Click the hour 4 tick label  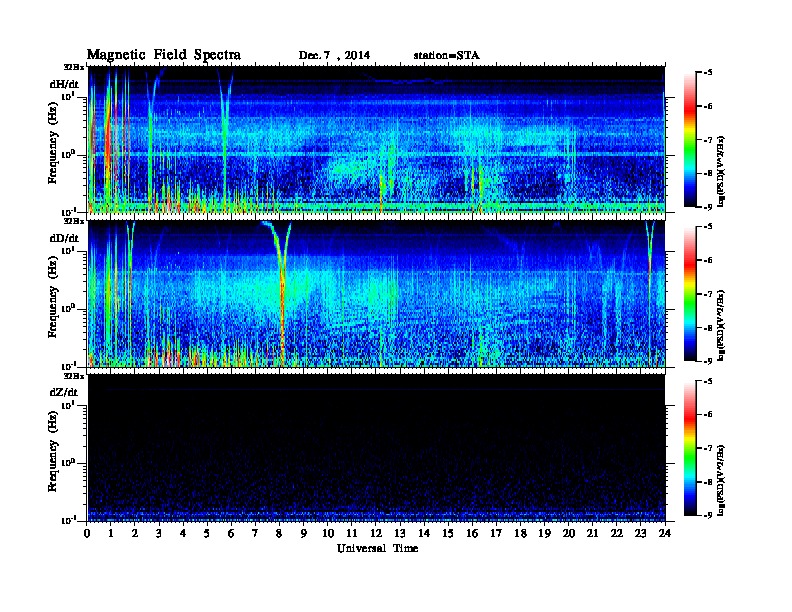[x=183, y=533]
